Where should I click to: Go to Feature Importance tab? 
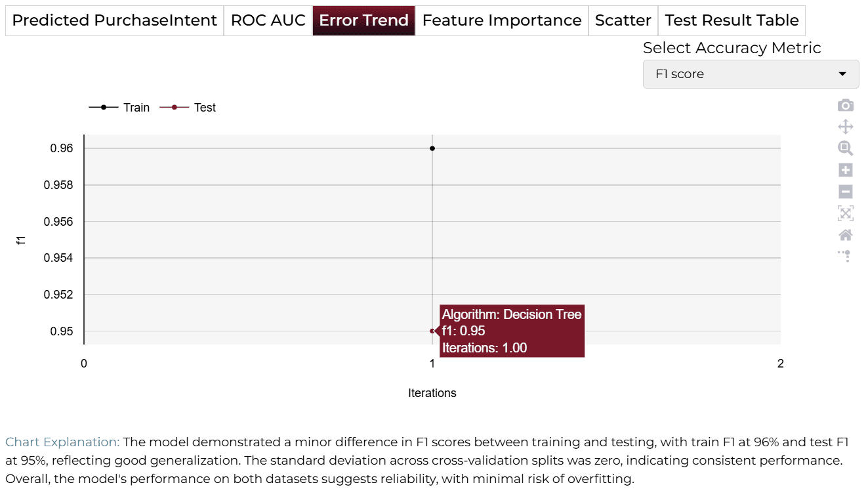point(502,20)
